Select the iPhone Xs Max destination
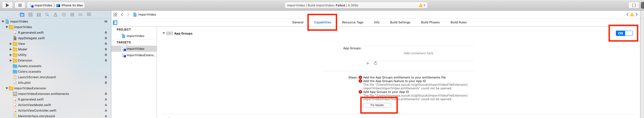644x118 pixels. pos(70,5)
